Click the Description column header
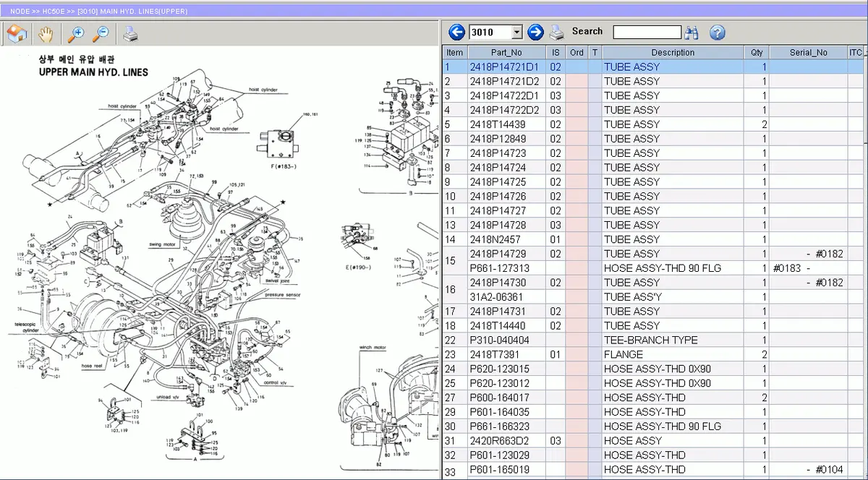The image size is (868, 480). (x=673, y=52)
